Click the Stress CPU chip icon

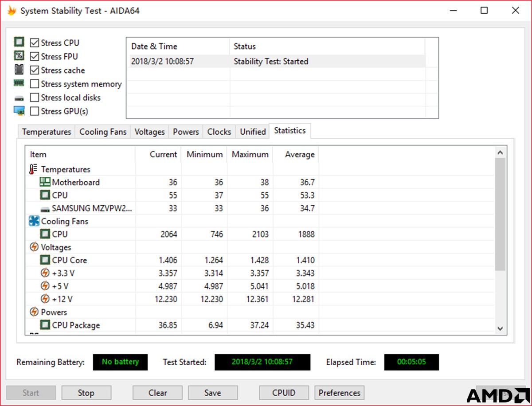pyautogui.click(x=19, y=43)
